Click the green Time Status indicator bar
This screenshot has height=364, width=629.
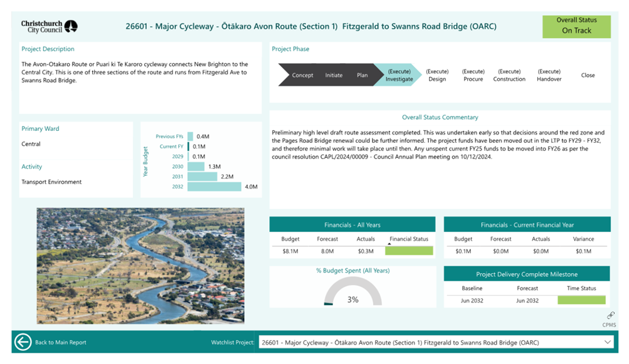pyautogui.click(x=581, y=300)
